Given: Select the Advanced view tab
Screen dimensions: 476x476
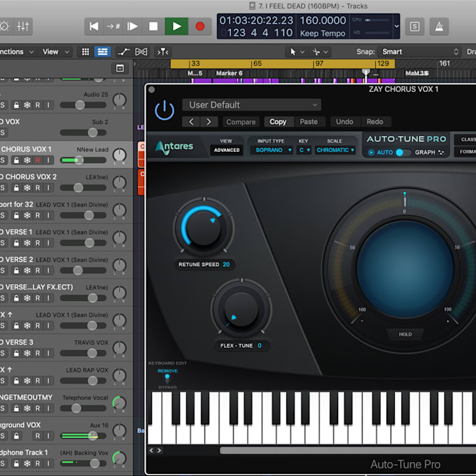Looking at the screenshot, I should [x=226, y=150].
